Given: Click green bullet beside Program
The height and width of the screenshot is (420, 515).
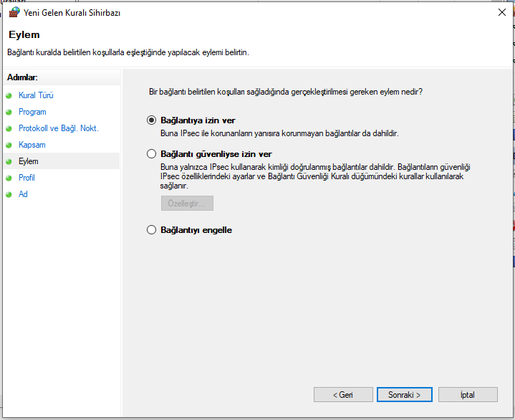Looking at the screenshot, I should pyautogui.click(x=9, y=112).
